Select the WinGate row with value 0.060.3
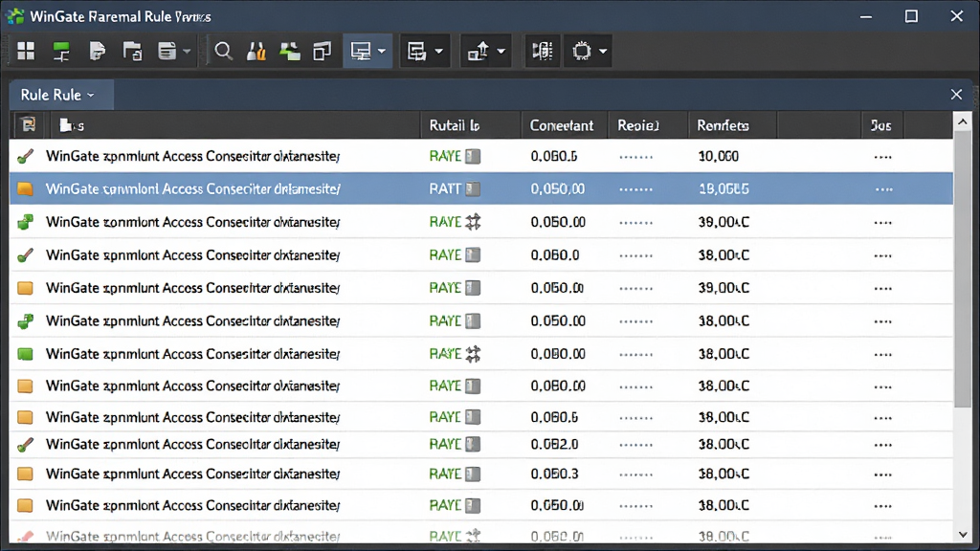 pos(481,474)
